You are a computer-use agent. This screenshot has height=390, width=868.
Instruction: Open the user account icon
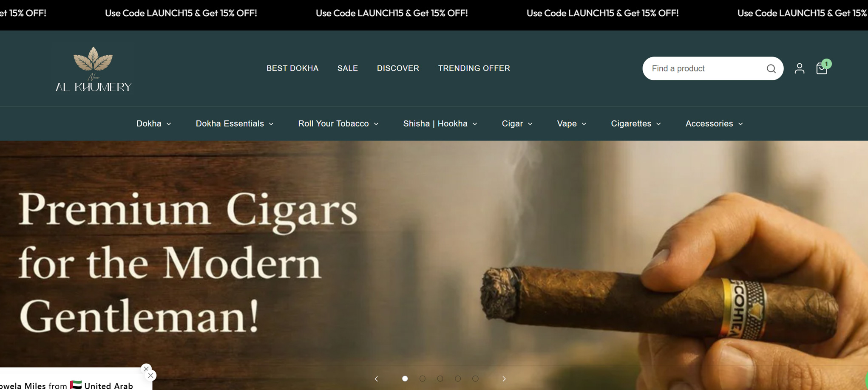click(x=799, y=68)
